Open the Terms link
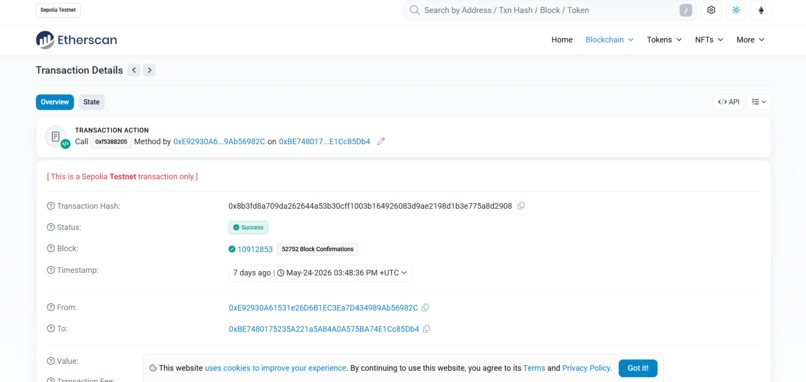 click(x=534, y=368)
